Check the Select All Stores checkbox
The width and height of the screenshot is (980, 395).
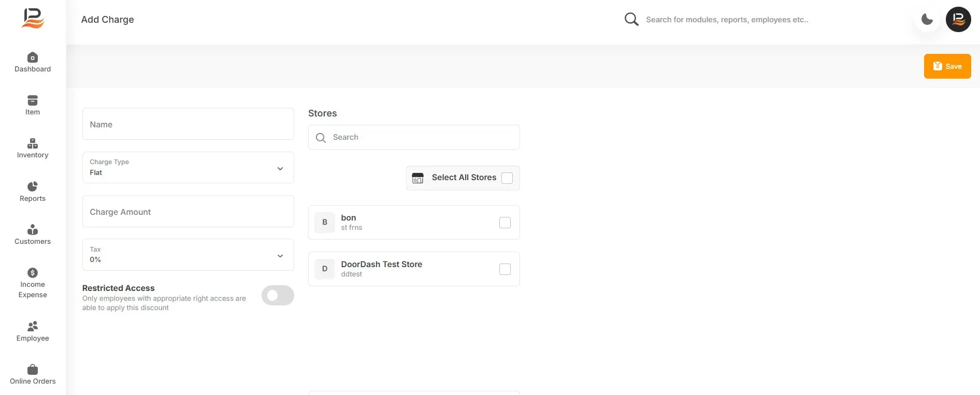(x=507, y=178)
